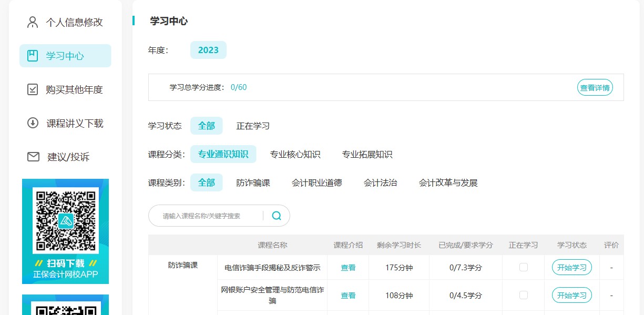Click the 108分钟 remaining time cell
This screenshot has height=315, width=644.
(399, 296)
